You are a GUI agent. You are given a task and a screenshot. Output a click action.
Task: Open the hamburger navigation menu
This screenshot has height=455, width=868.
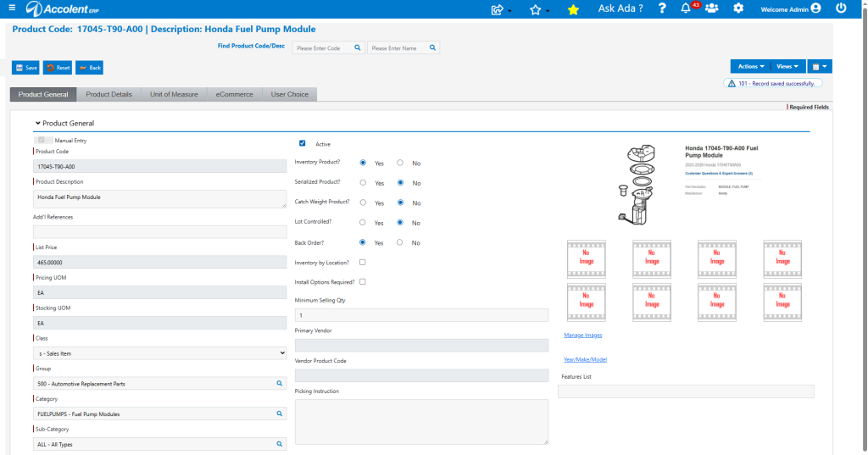click(x=12, y=8)
